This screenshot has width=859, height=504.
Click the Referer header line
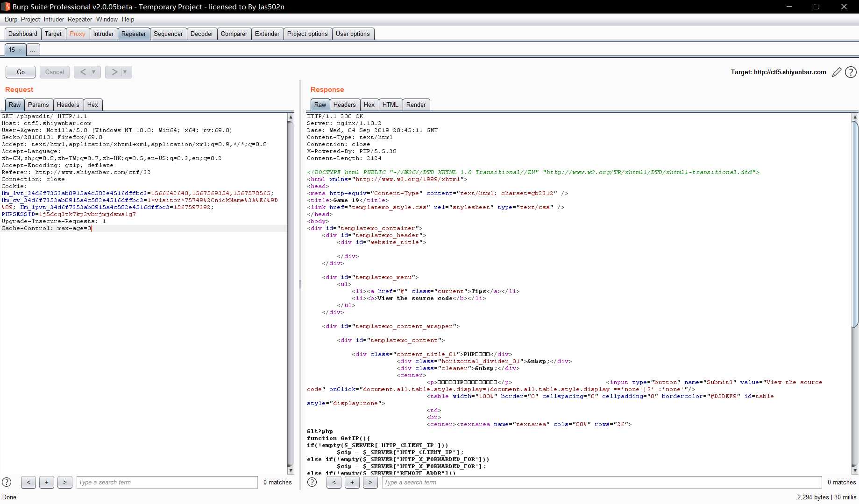[x=76, y=172]
